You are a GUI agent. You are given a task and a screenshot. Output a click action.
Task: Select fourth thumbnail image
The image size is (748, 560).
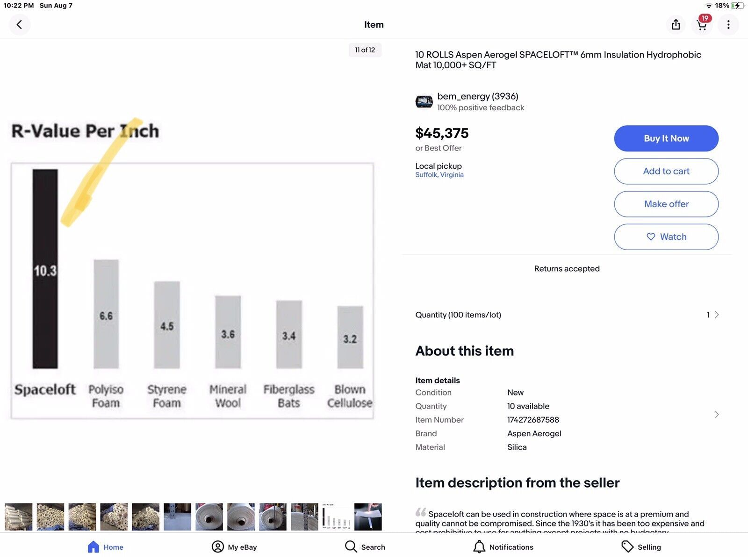[114, 517]
